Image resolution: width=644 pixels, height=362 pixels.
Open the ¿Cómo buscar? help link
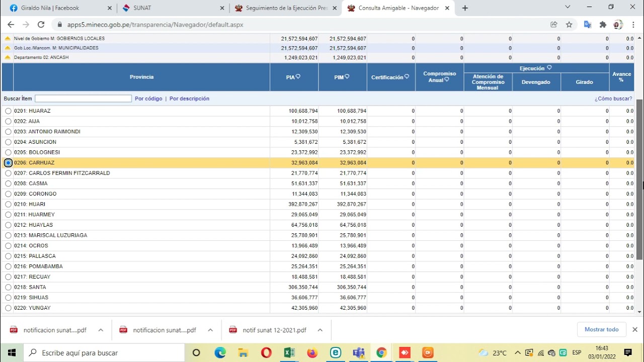click(613, 99)
